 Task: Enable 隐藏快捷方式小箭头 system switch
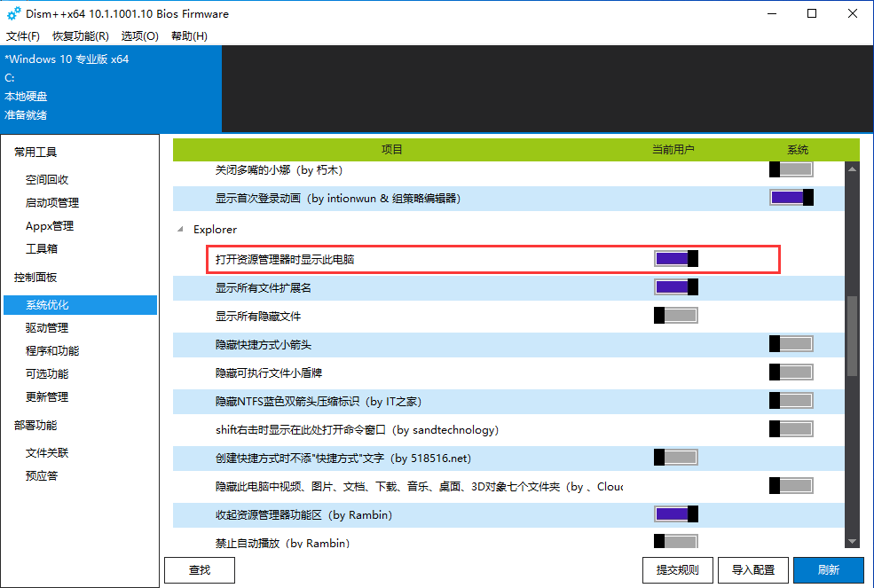click(x=791, y=344)
